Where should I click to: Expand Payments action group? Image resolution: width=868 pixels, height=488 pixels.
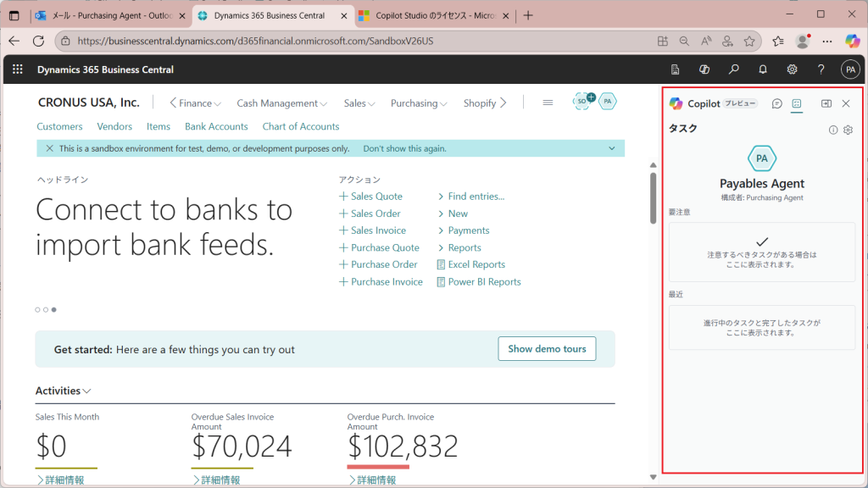coord(464,230)
